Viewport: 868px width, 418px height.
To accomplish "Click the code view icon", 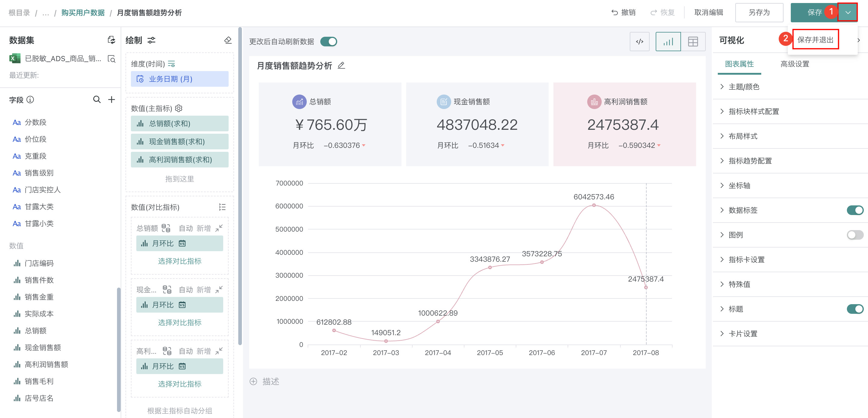I will pos(639,42).
